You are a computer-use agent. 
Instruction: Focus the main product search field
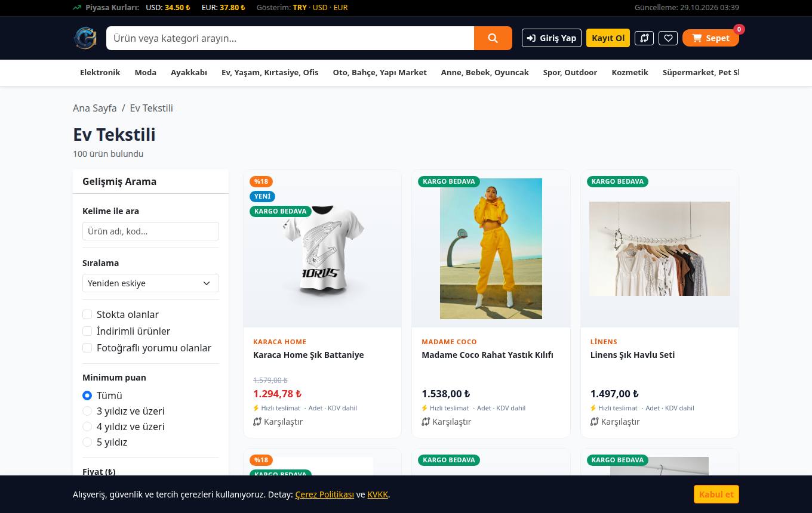pyautogui.click(x=290, y=38)
